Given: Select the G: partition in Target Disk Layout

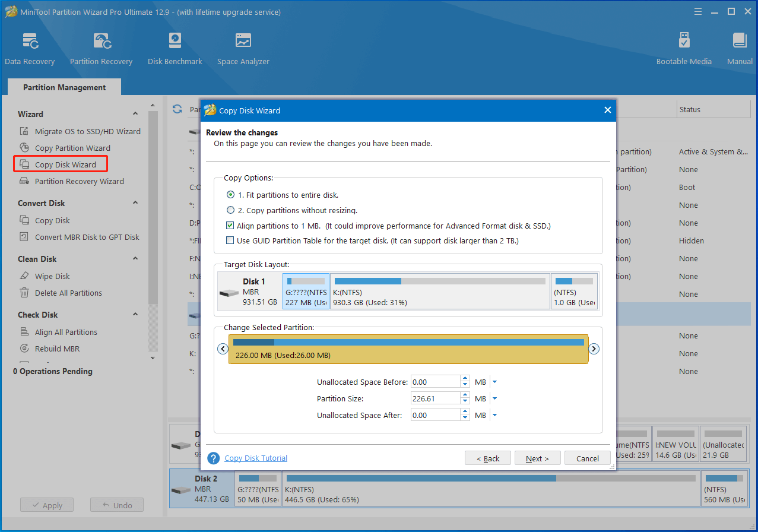Looking at the screenshot, I should (305, 291).
